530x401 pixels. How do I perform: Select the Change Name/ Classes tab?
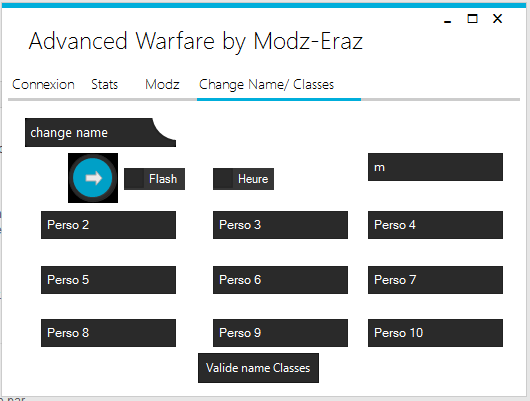266,85
